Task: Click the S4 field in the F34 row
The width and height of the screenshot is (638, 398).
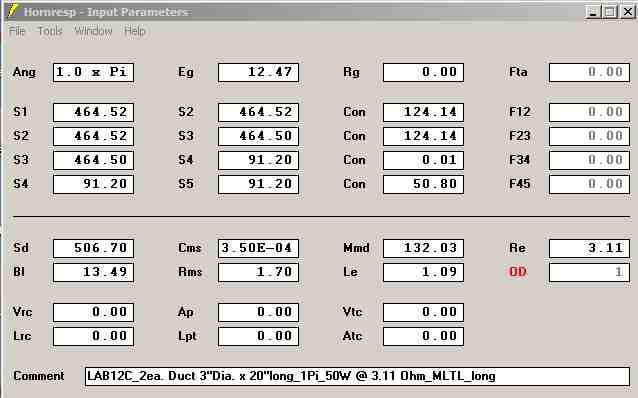Action: coord(258,160)
